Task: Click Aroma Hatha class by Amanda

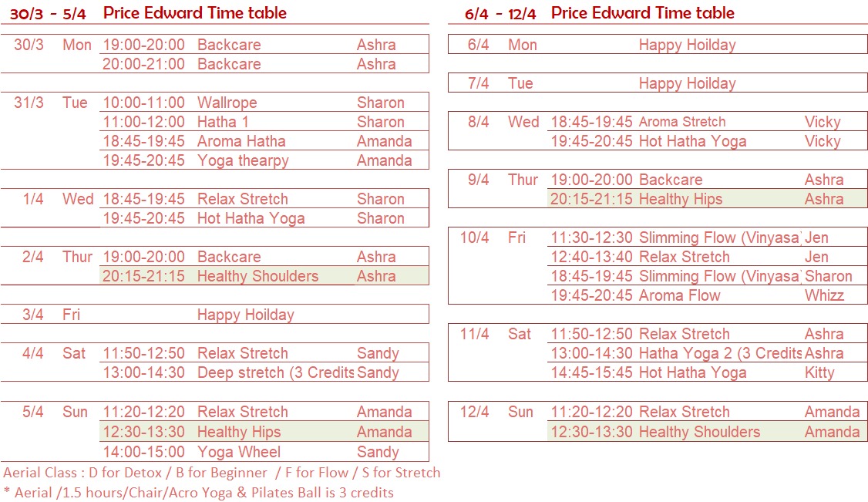Action: [x=241, y=141]
